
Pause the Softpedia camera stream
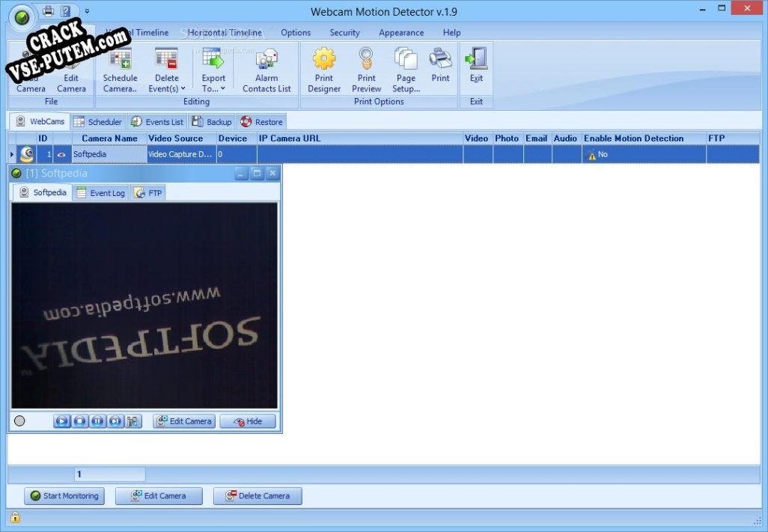click(x=98, y=421)
